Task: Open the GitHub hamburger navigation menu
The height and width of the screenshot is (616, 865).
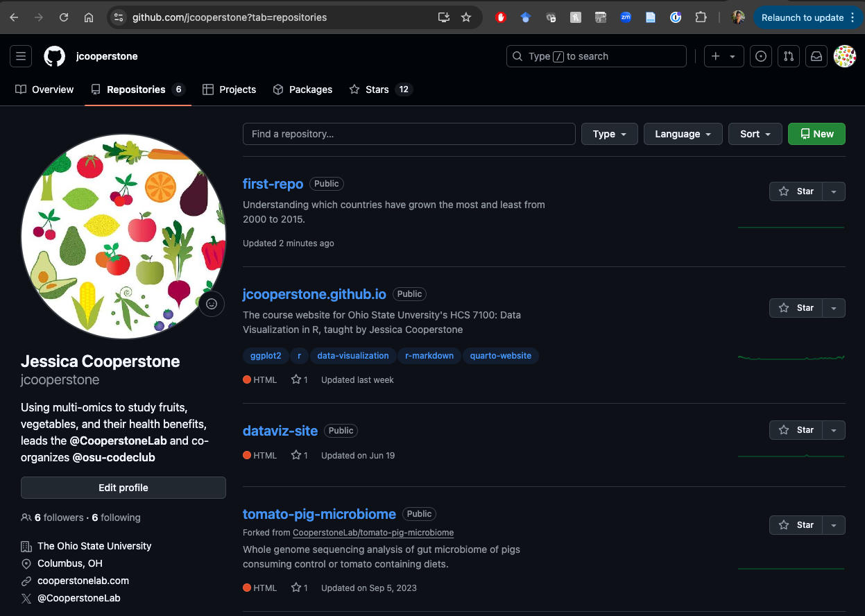Action: [x=21, y=56]
